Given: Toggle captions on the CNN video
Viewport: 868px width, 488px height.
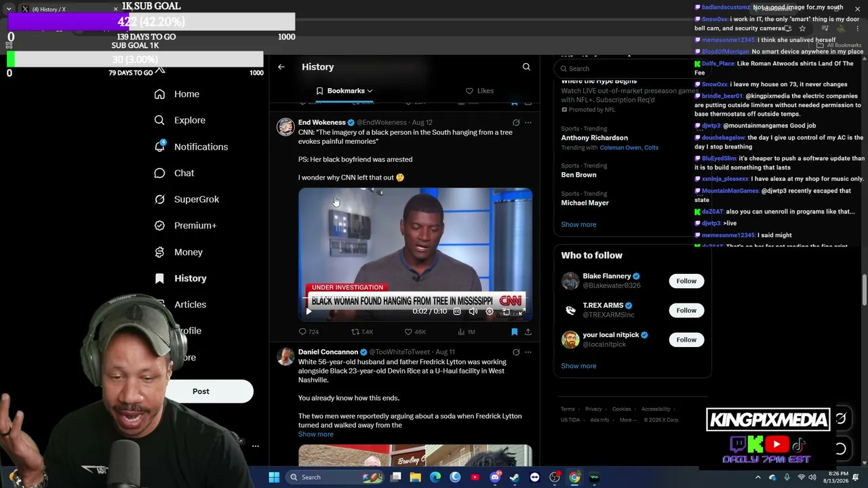Looking at the screenshot, I should pyautogui.click(x=457, y=312).
